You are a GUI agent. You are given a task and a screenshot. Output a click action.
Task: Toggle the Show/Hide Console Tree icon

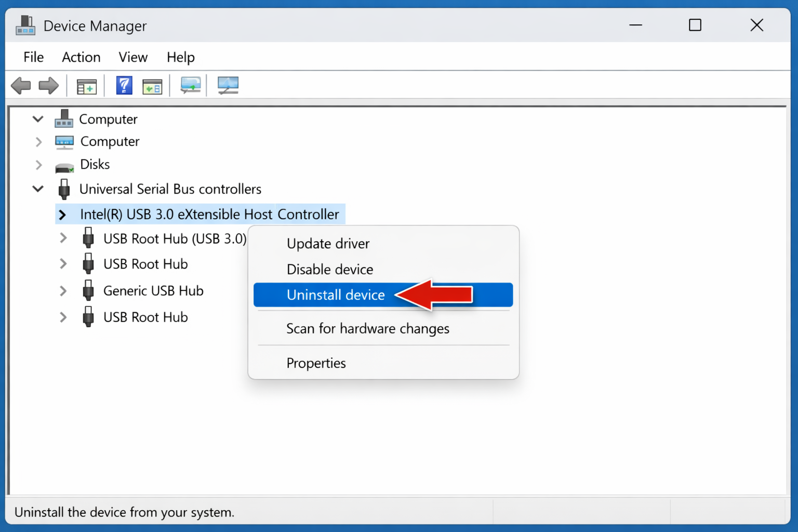[x=86, y=85]
